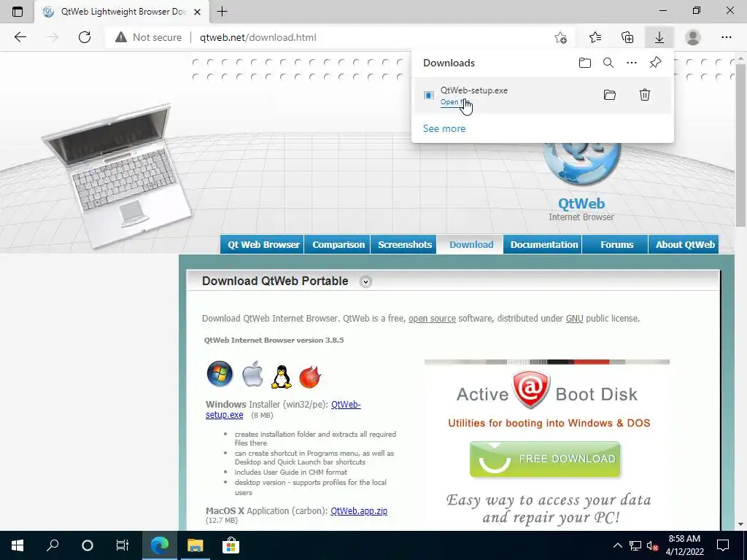The height and width of the screenshot is (560, 747).
Task: Click the green FREE DOWNLOAD button
Action: pos(545,459)
